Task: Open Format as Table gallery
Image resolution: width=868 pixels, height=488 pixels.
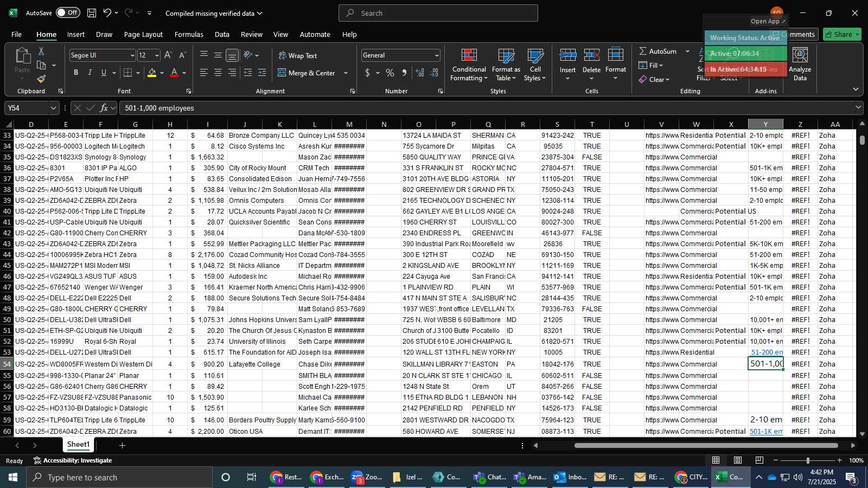Action: (x=506, y=65)
